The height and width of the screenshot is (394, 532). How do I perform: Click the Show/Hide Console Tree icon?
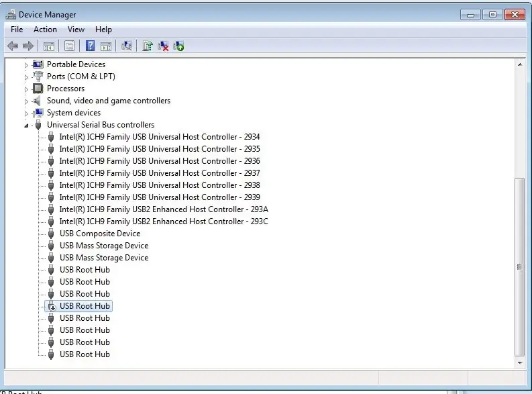(x=49, y=46)
